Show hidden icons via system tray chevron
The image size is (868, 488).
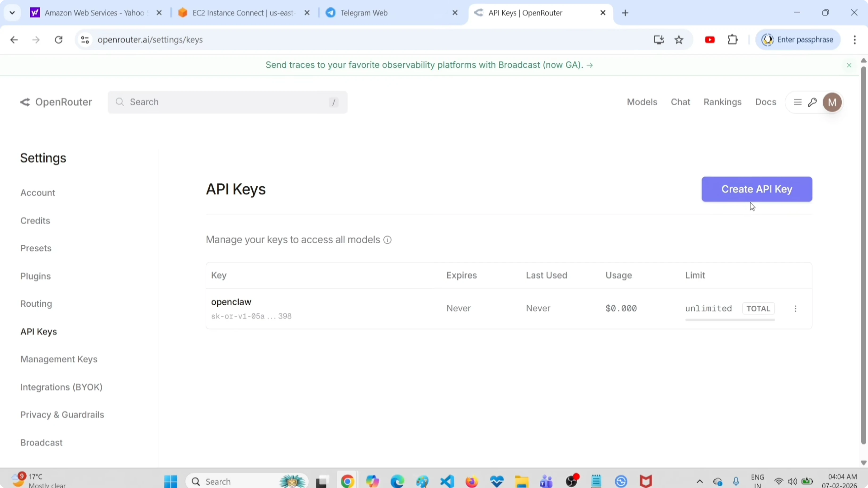(x=700, y=482)
